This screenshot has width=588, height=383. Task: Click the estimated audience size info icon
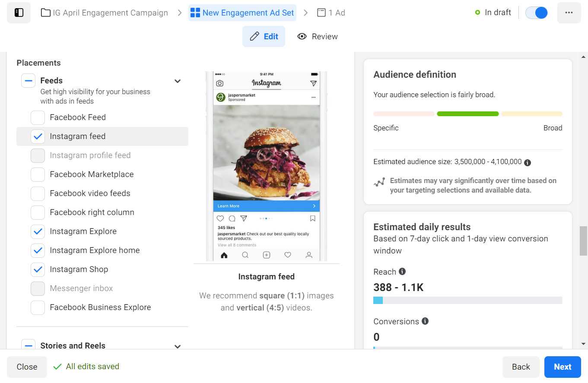click(527, 163)
